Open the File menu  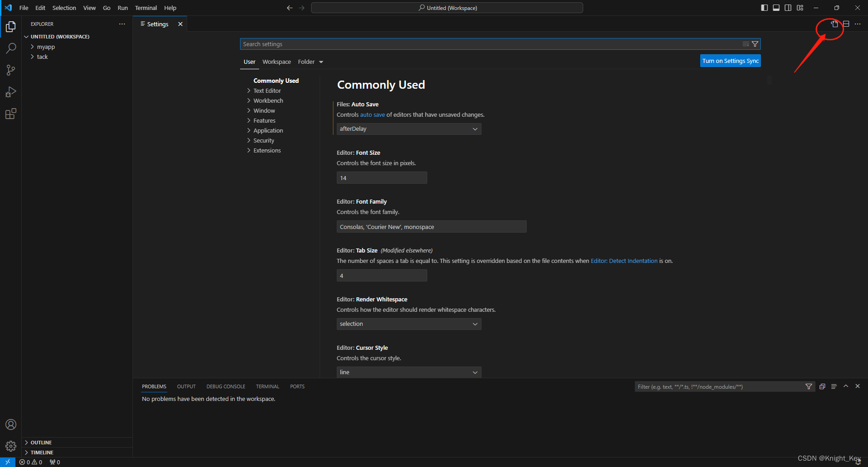[24, 8]
